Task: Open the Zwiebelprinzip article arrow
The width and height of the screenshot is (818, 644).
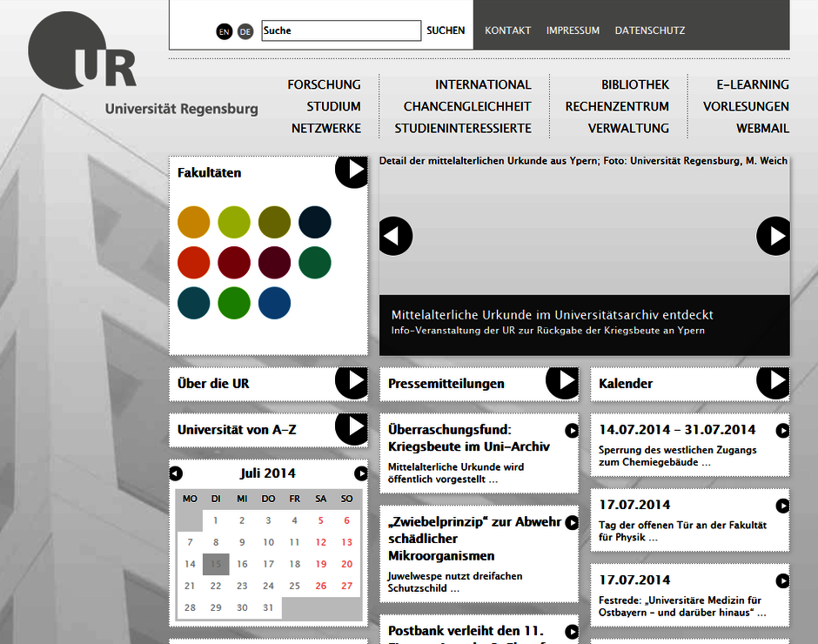Action: (x=572, y=522)
